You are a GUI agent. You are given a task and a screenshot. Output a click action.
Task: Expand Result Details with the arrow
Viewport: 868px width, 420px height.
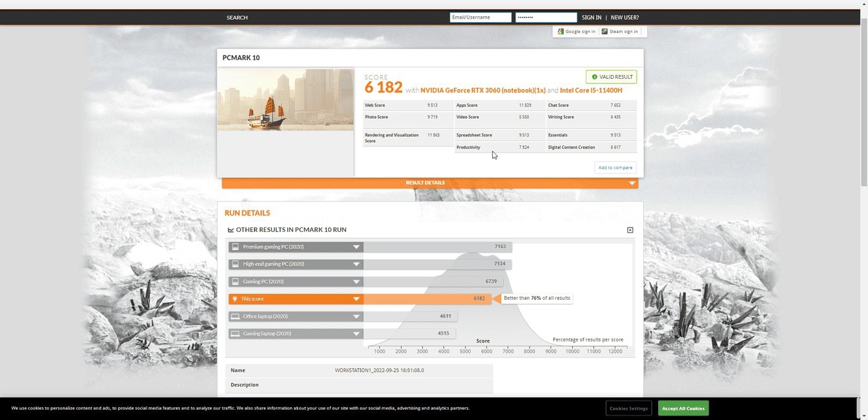coord(632,184)
